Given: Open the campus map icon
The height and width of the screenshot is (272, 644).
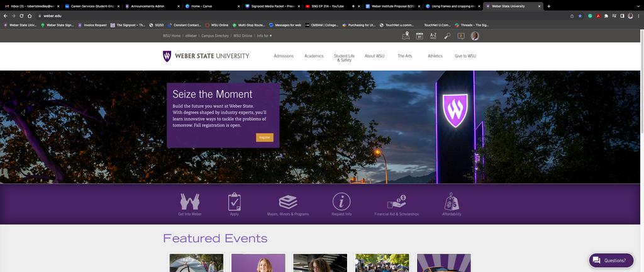Looking at the screenshot, I should [x=406, y=36].
